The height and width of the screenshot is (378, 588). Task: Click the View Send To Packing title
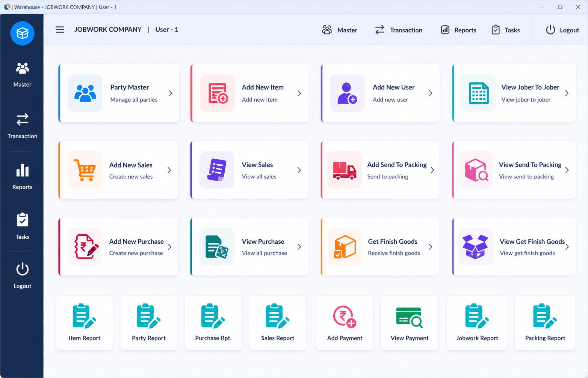click(x=530, y=165)
